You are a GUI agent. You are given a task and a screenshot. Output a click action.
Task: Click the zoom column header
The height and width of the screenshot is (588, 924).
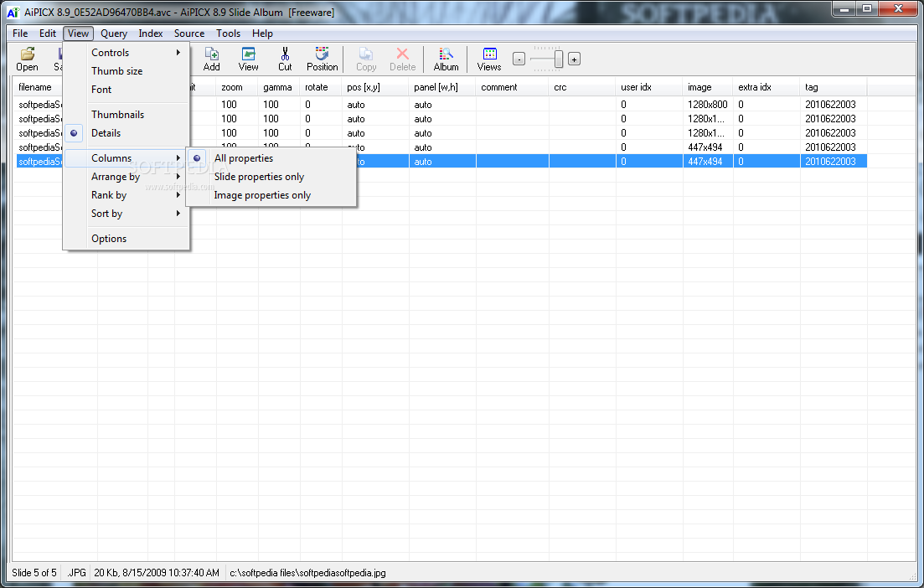[237, 87]
